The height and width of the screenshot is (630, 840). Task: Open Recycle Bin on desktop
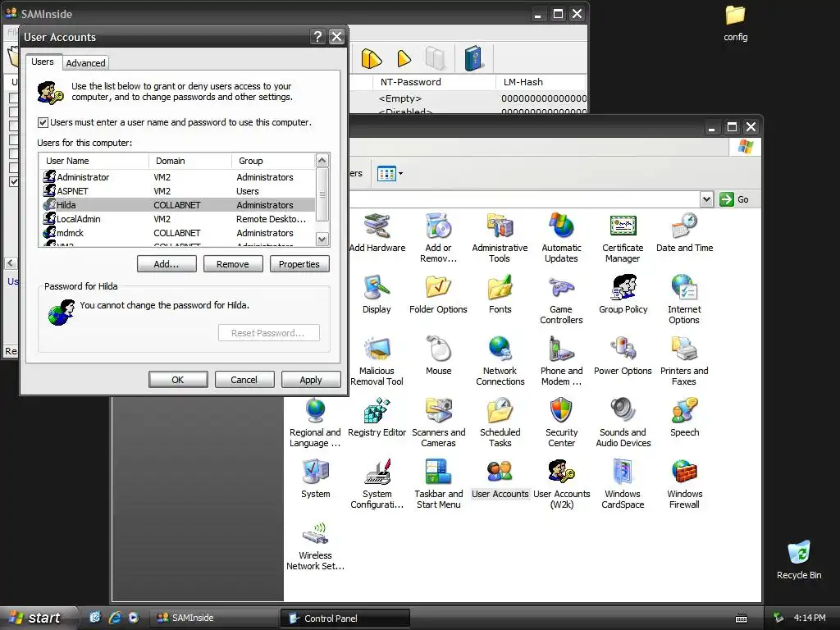pyautogui.click(x=799, y=560)
